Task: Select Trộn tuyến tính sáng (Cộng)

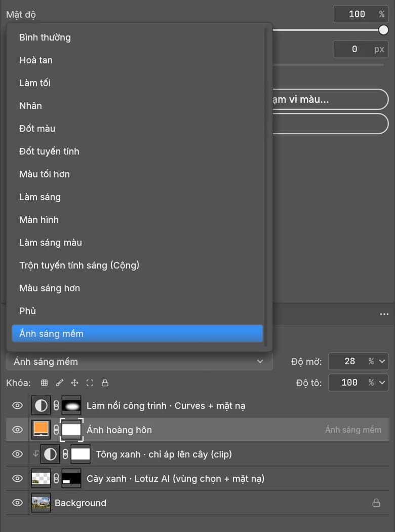Action: click(x=137, y=265)
